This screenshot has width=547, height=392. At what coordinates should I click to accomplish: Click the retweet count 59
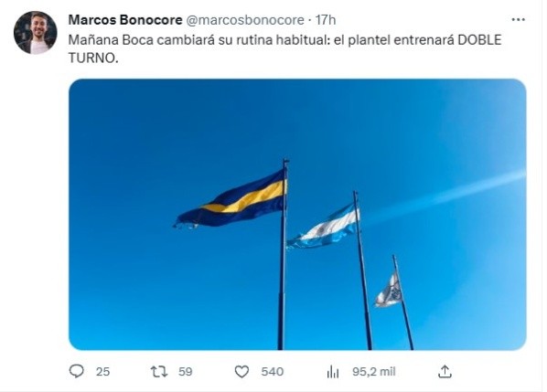pyautogui.click(x=186, y=372)
